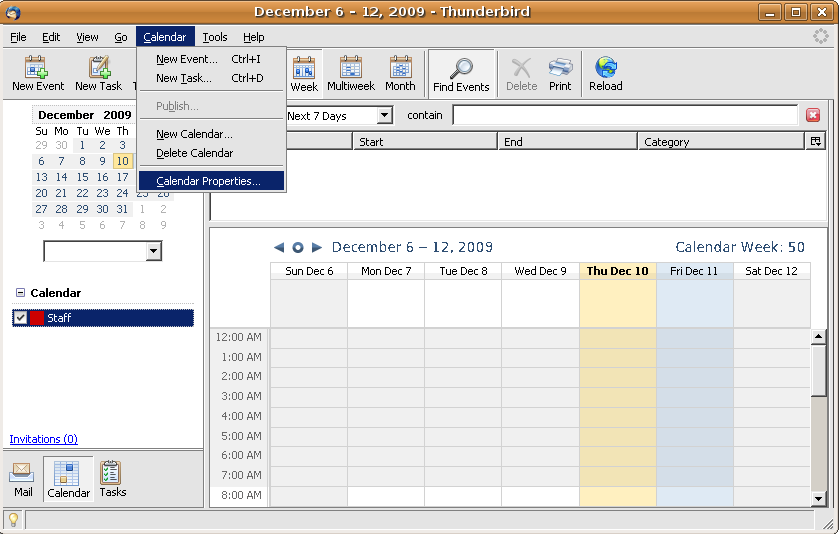This screenshot has width=839, height=534.
Task: Click the Sun Dec 6 day header
Action: point(309,271)
